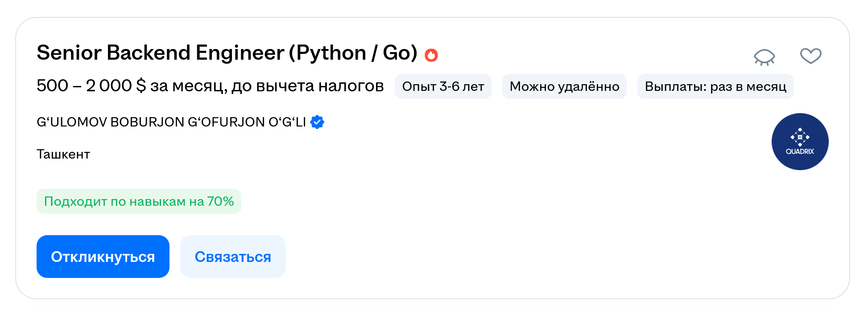Open employer G'ULOMOV BOBURJON G'OFURJON O'G'LI
The height and width of the screenshot is (310, 868).
pos(171,122)
